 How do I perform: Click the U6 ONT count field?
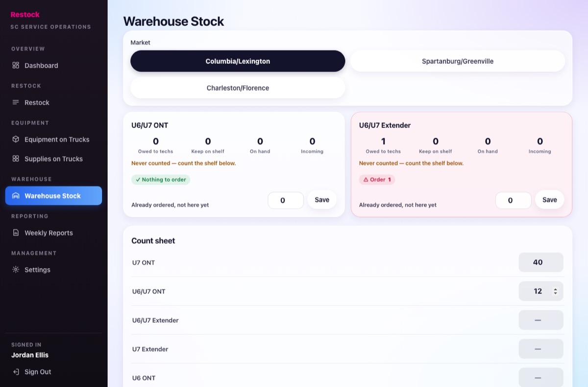541,378
